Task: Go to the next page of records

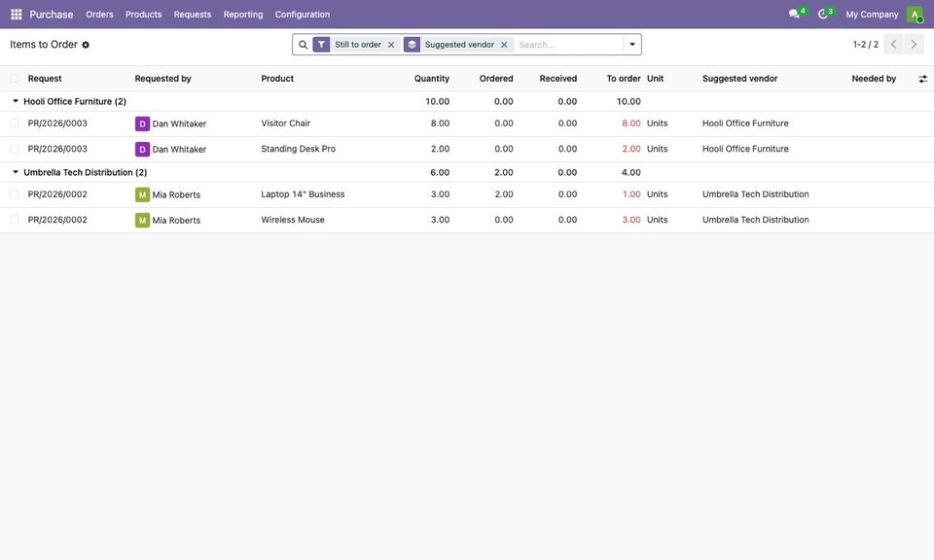Action: 914,45
